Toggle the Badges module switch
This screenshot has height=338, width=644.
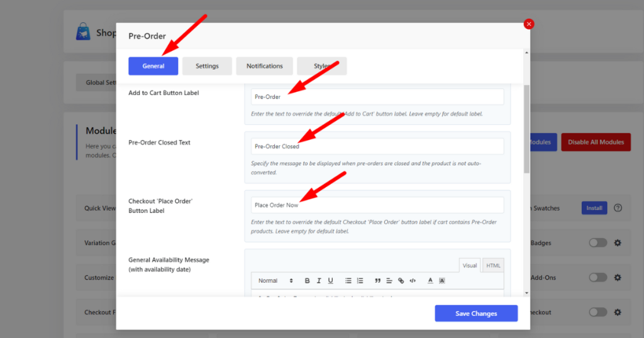pyautogui.click(x=598, y=243)
